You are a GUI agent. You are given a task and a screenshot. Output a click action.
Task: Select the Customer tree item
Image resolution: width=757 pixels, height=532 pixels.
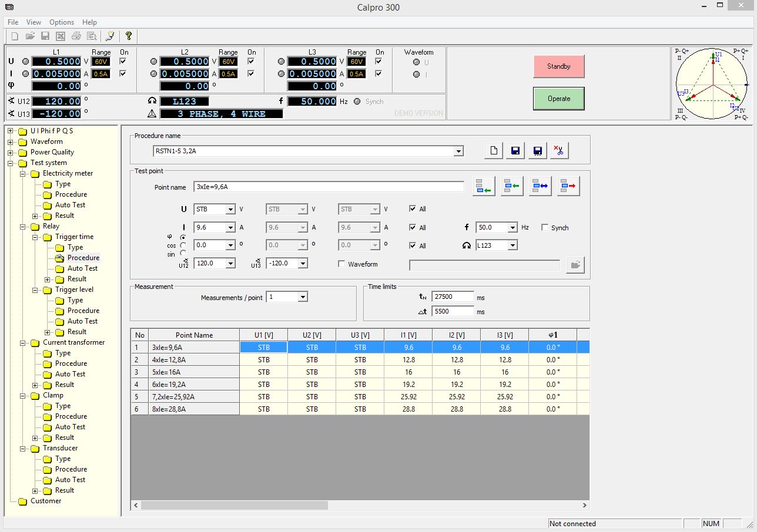click(x=46, y=501)
